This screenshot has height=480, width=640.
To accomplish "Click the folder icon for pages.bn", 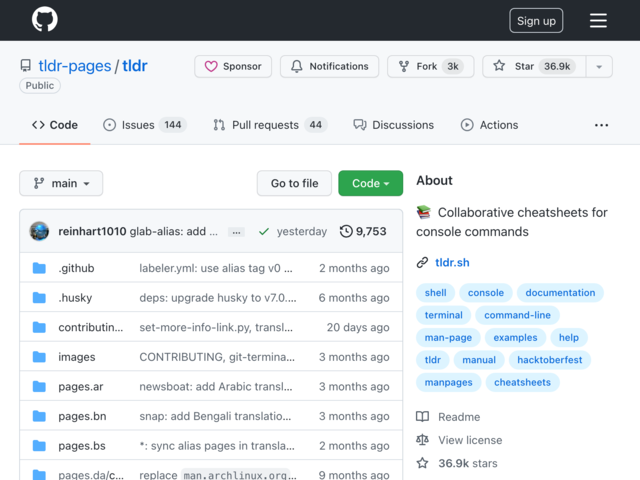I will [39, 416].
